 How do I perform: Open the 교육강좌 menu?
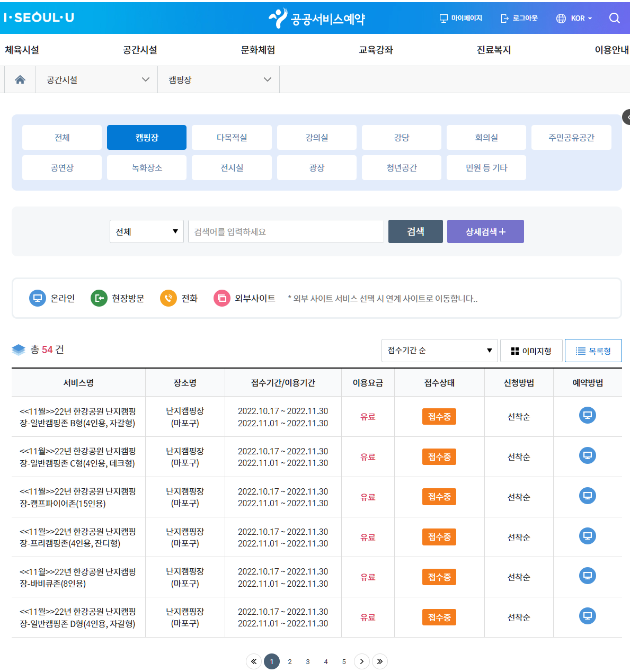(x=376, y=50)
